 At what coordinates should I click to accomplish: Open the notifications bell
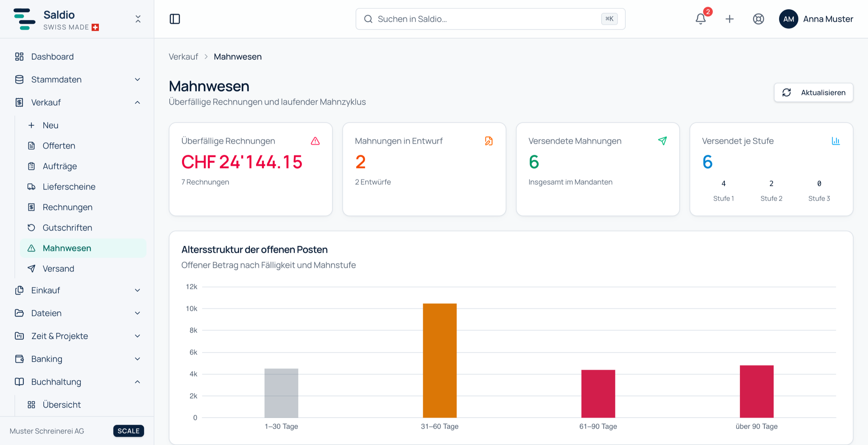coord(701,19)
